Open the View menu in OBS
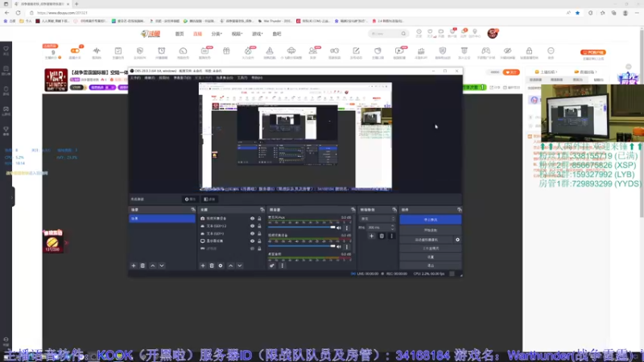 click(164, 77)
